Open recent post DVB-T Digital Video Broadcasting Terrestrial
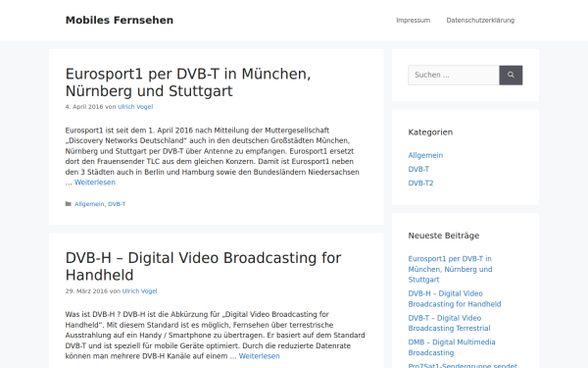This screenshot has width=588, height=368. click(449, 323)
